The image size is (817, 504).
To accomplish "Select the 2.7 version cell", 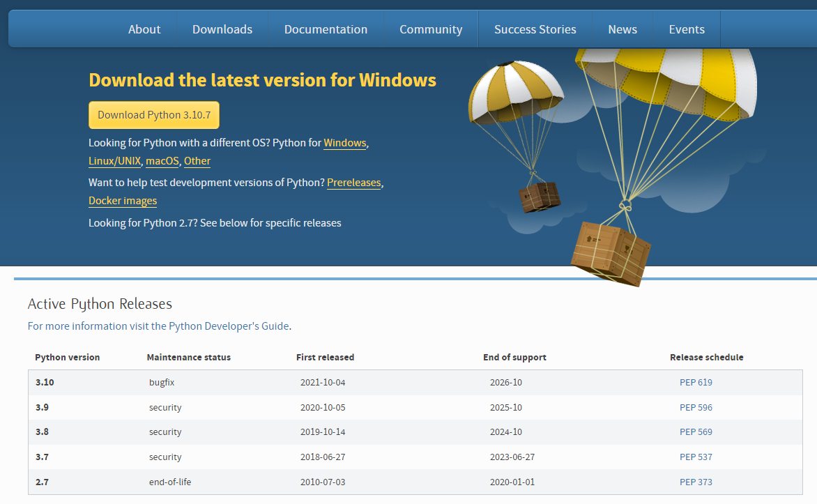I will (43, 482).
